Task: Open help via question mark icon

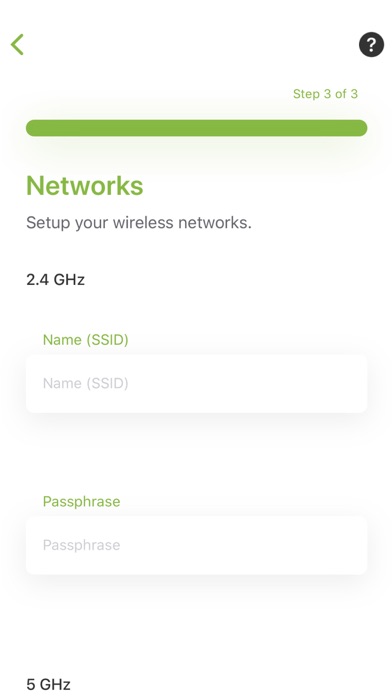Action: (x=371, y=44)
